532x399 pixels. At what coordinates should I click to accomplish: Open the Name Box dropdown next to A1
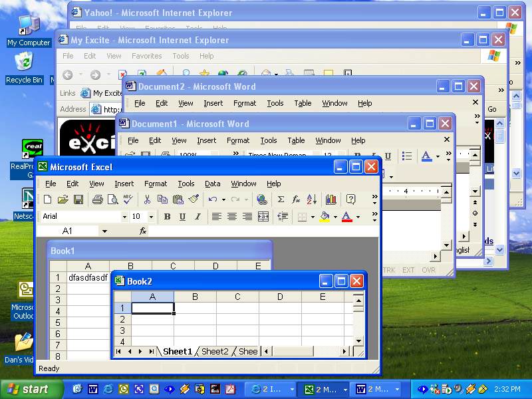104,231
